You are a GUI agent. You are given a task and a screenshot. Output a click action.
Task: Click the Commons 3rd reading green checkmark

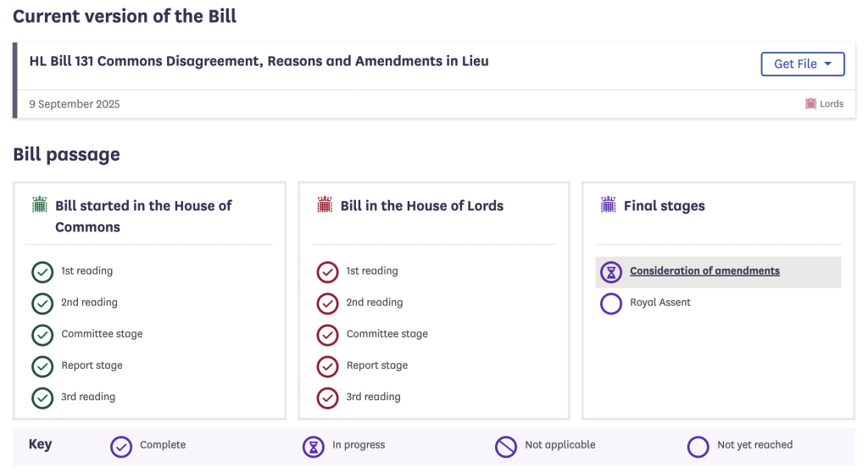coord(42,398)
